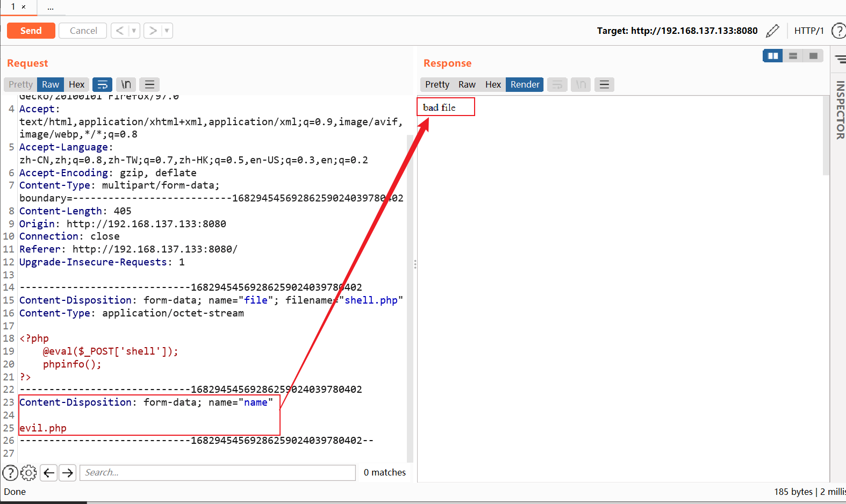This screenshot has width=846, height=504.
Task: Open search help question mark icon
Action: tap(10, 473)
